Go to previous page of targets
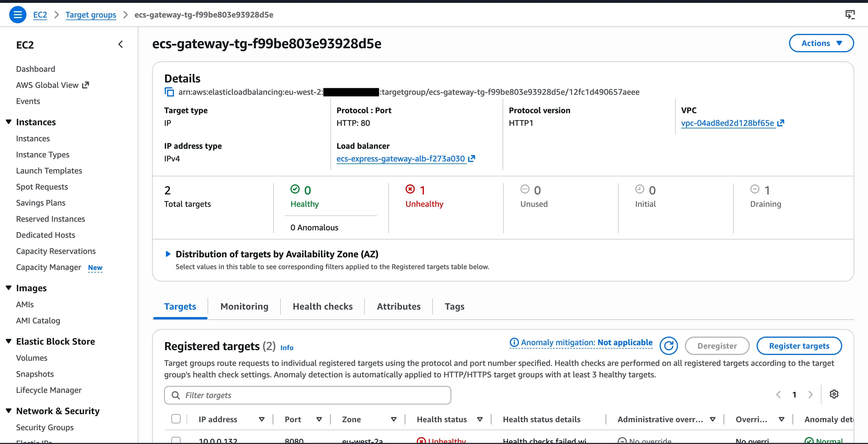This screenshot has width=868, height=444. pyautogui.click(x=778, y=394)
